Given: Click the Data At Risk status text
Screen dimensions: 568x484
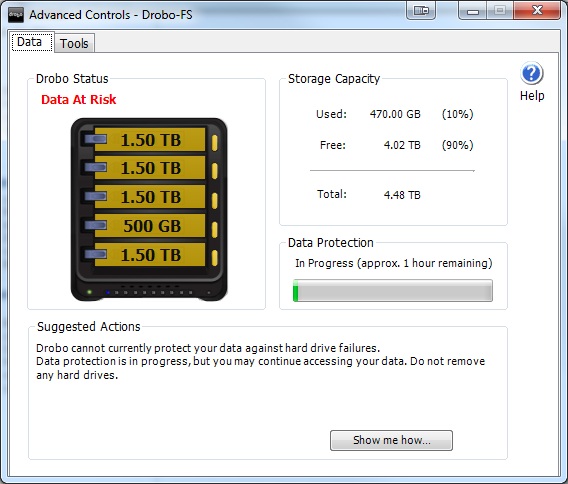Looking at the screenshot, I should point(79,100).
